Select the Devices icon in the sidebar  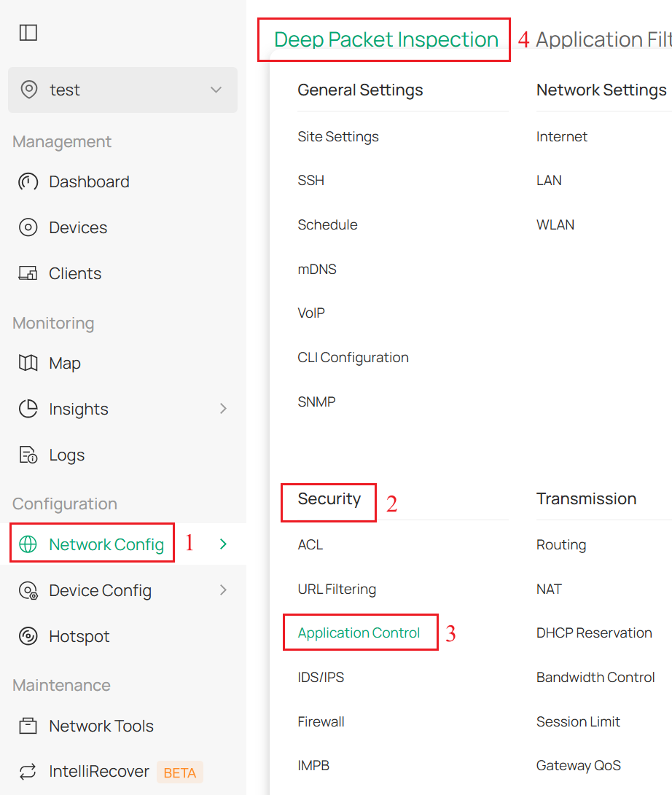(x=27, y=227)
